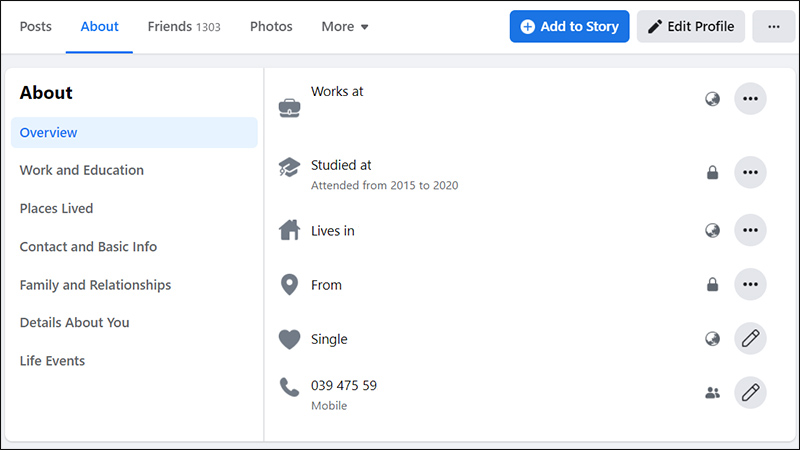Click the briefcase icon beside Works at
This screenshot has height=450, width=800.
pos(289,108)
